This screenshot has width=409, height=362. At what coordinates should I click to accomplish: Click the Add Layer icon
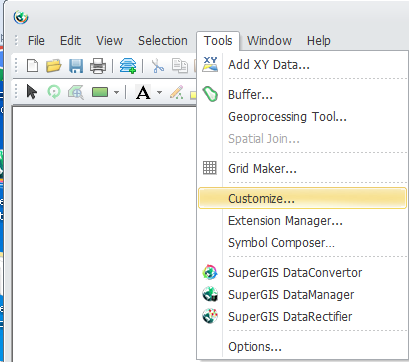pos(128,66)
